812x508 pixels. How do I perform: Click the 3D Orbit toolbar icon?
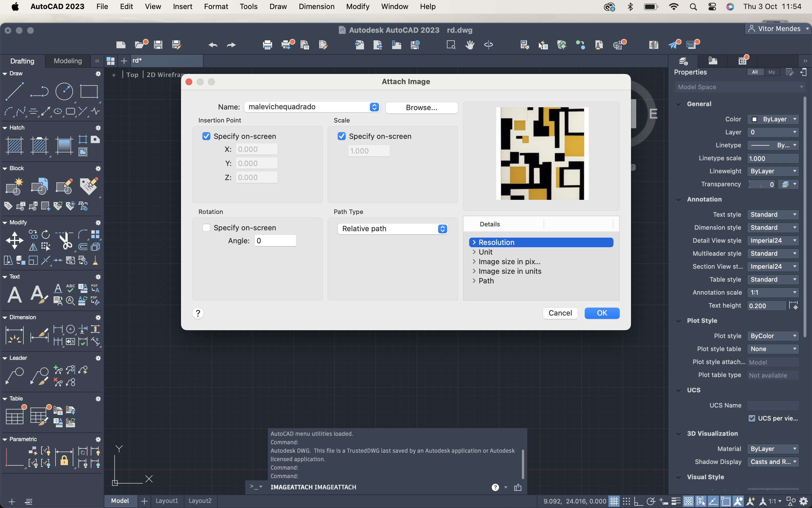point(489,45)
